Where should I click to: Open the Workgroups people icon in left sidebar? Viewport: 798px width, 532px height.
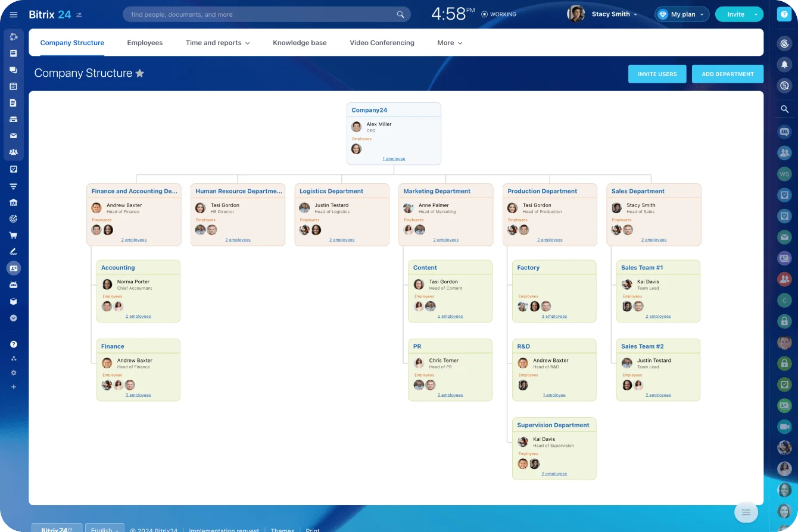(x=14, y=152)
